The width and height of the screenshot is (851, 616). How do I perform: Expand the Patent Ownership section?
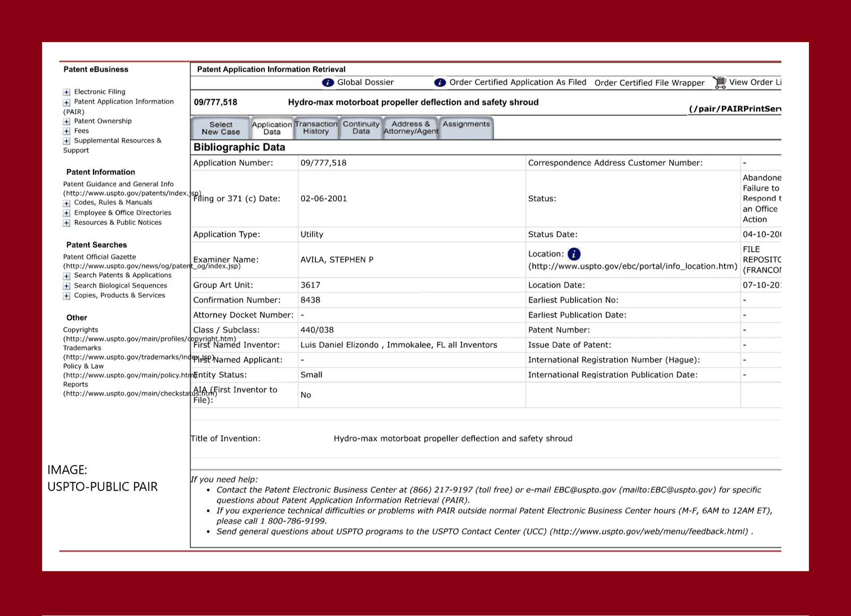click(66, 122)
